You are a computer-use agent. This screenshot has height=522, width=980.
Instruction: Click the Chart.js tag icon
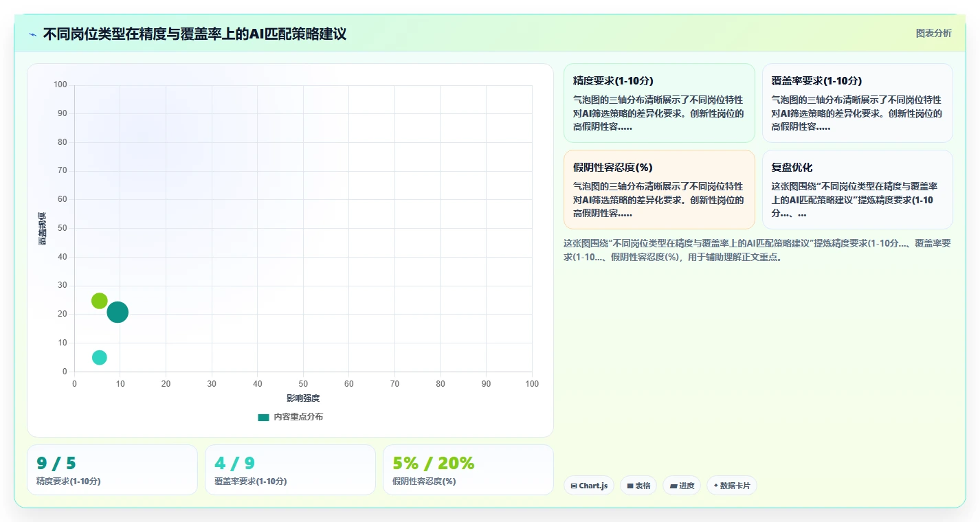click(x=574, y=486)
